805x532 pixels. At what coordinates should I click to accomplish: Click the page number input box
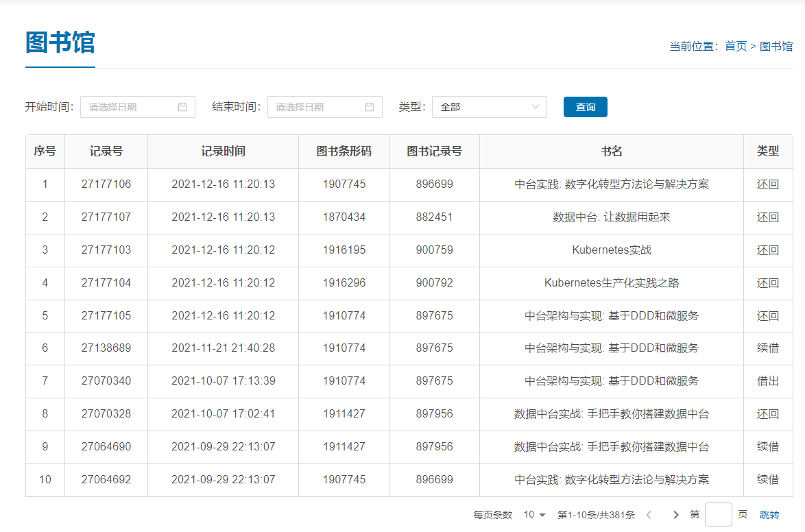tap(718, 515)
